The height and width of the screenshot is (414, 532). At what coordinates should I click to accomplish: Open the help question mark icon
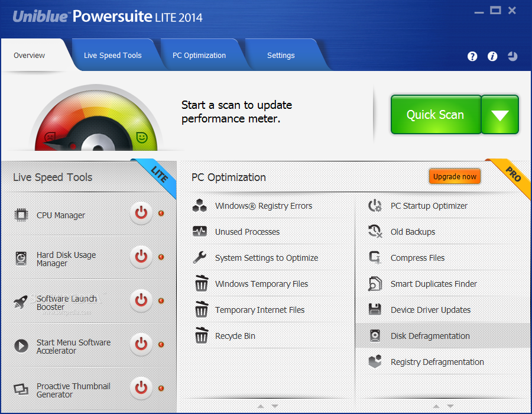click(472, 56)
